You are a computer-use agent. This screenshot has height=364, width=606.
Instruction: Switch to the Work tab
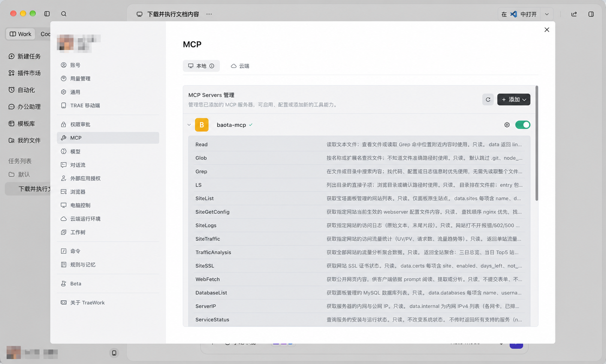click(21, 34)
